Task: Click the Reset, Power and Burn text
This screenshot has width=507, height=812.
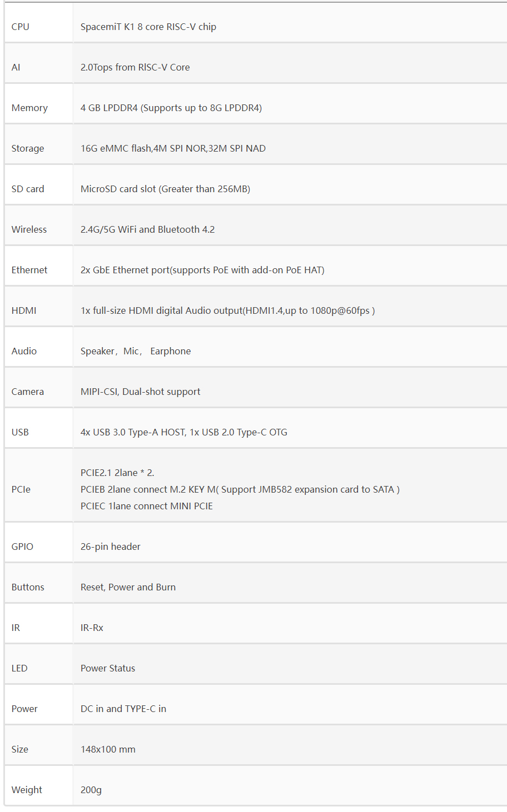Action: [128, 587]
